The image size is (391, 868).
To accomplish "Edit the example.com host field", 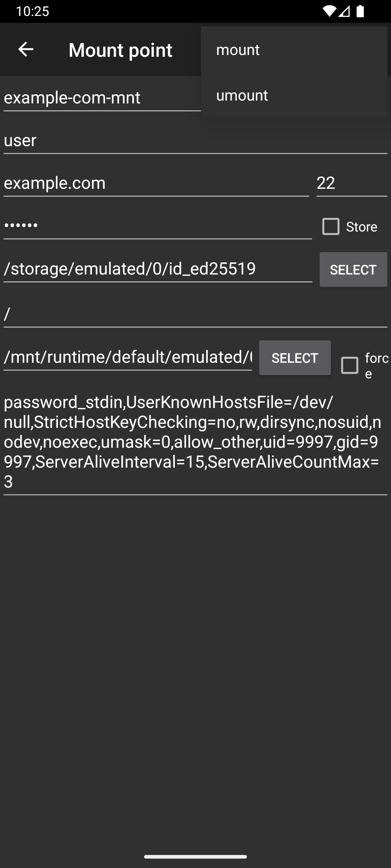I will coord(156,183).
